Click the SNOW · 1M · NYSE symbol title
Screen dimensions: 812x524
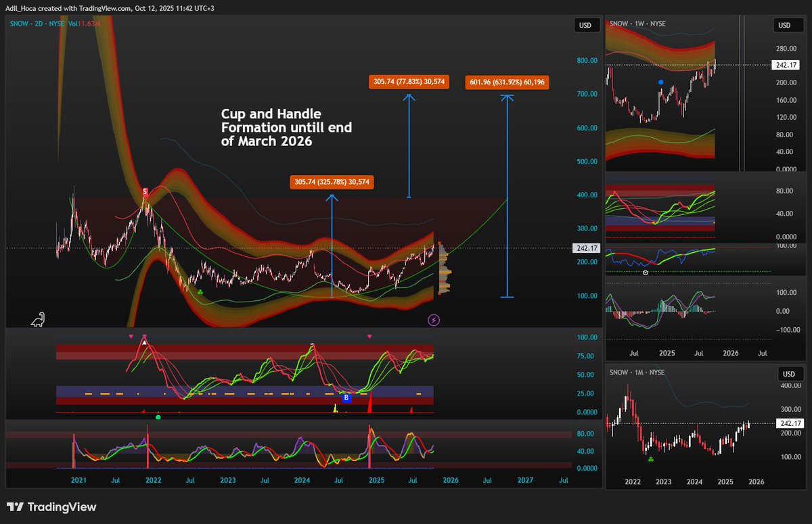[x=637, y=373]
